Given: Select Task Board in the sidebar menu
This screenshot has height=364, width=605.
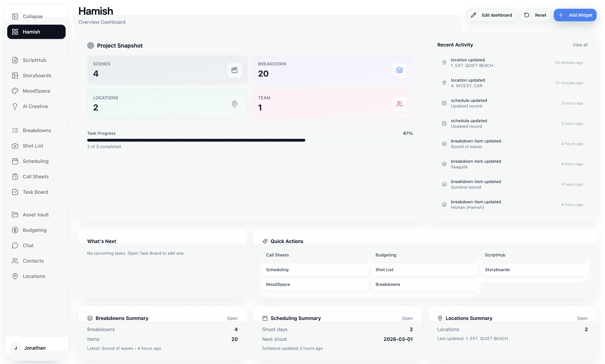Looking at the screenshot, I should point(35,192).
